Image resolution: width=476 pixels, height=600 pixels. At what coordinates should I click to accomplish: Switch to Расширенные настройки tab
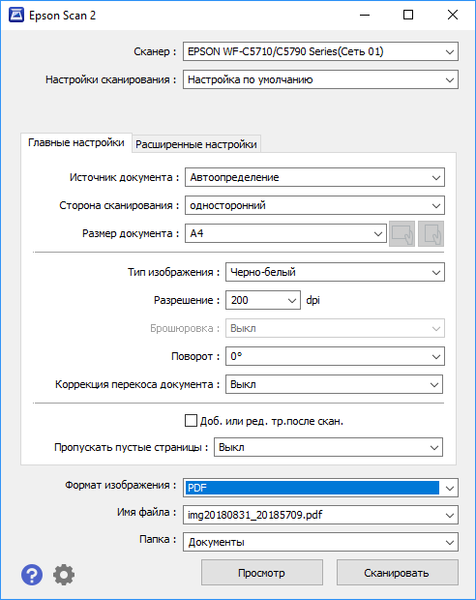click(196, 144)
